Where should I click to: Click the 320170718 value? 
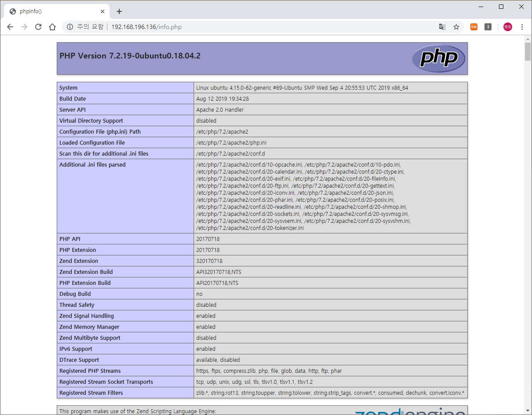(209, 261)
